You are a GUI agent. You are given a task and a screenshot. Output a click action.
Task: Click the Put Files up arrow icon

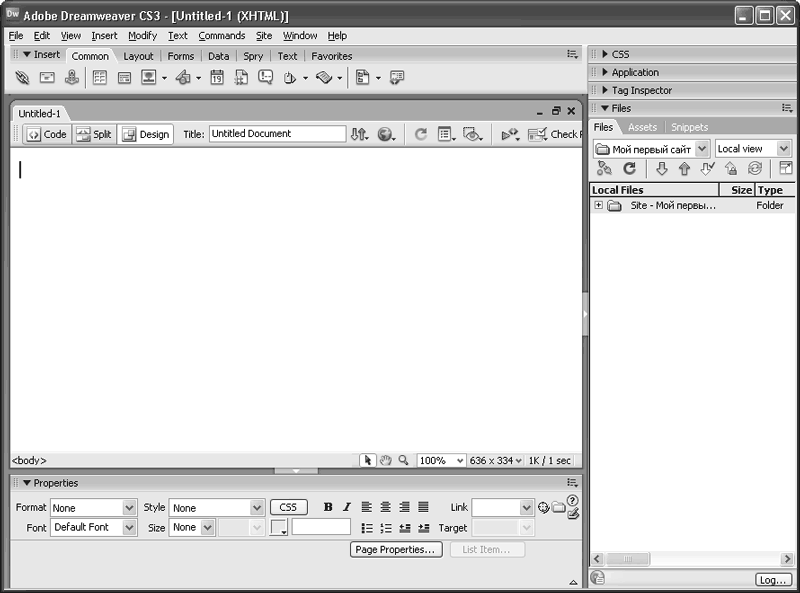[x=684, y=169]
